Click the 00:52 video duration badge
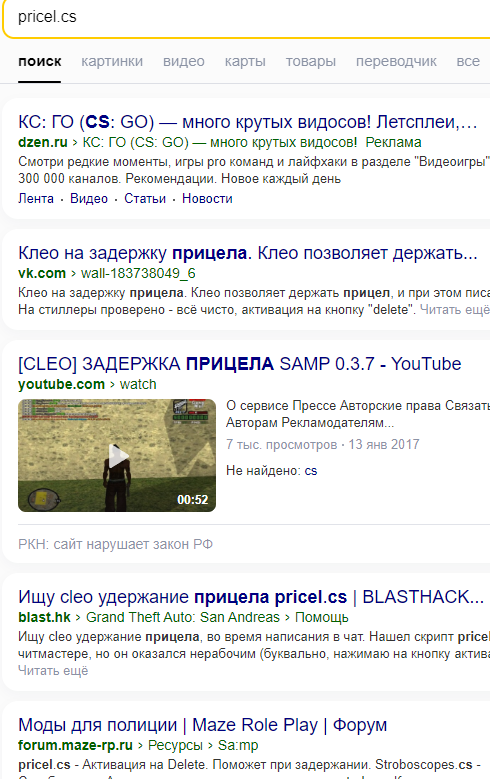490x779 pixels. pos(193,499)
